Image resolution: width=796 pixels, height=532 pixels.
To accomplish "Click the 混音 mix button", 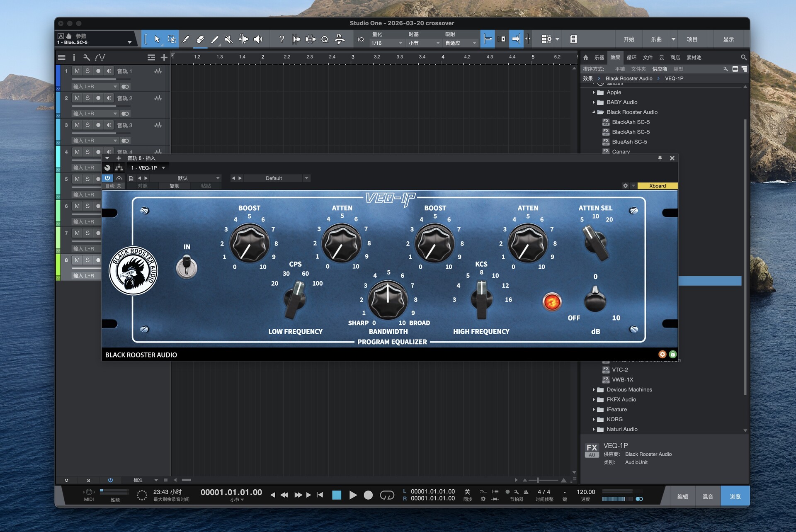I will pos(707,496).
